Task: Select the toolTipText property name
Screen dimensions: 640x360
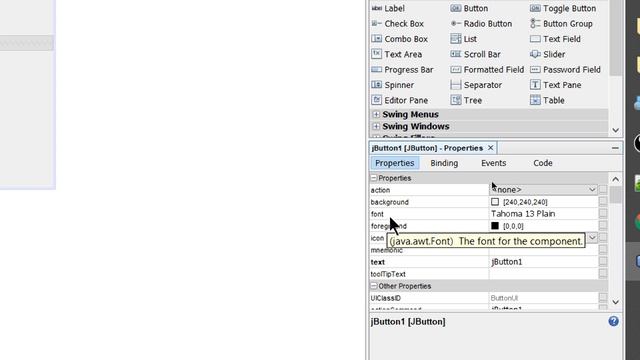Action: (388, 274)
